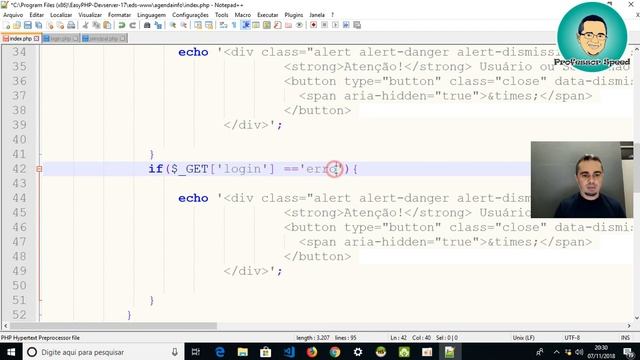Close the index.php tab with its X
This screenshot has width=640, height=360.
[36, 38]
